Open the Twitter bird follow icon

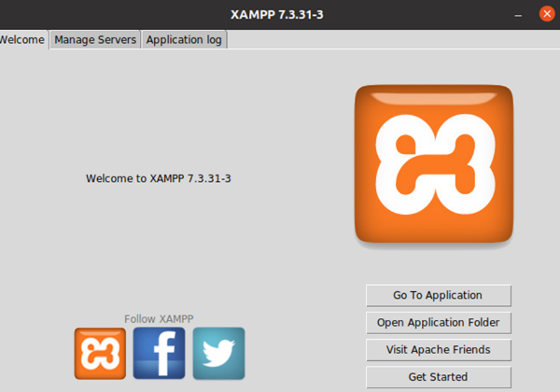point(219,354)
